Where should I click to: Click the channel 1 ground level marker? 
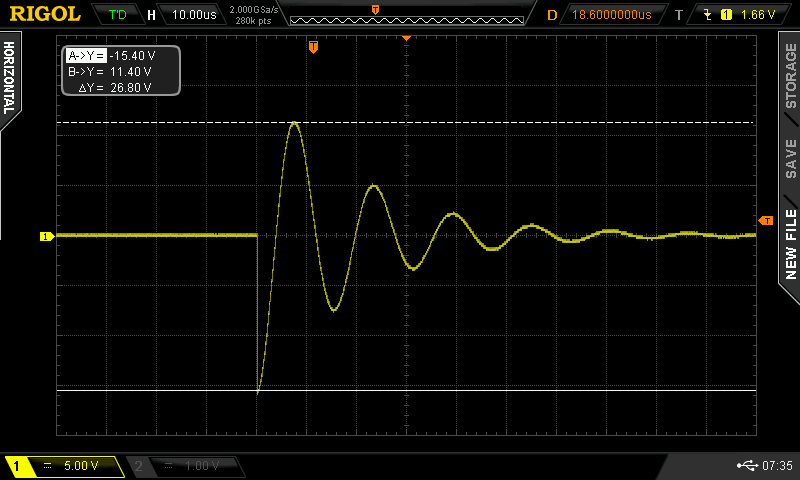pyautogui.click(x=47, y=236)
